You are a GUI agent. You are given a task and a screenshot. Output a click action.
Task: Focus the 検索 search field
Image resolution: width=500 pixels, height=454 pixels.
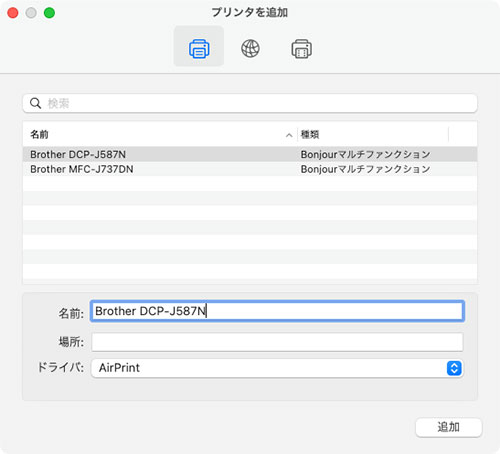coord(250,103)
